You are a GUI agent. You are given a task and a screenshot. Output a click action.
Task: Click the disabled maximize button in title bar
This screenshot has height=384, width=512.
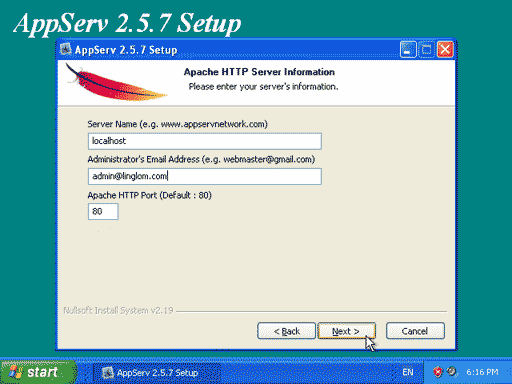point(426,50)
